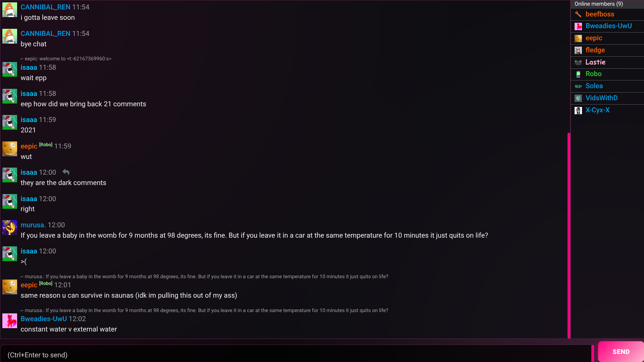Click Robo's avatar in the members list
The width and height of the screenshot is (644, 362).
tap(578, 74)
